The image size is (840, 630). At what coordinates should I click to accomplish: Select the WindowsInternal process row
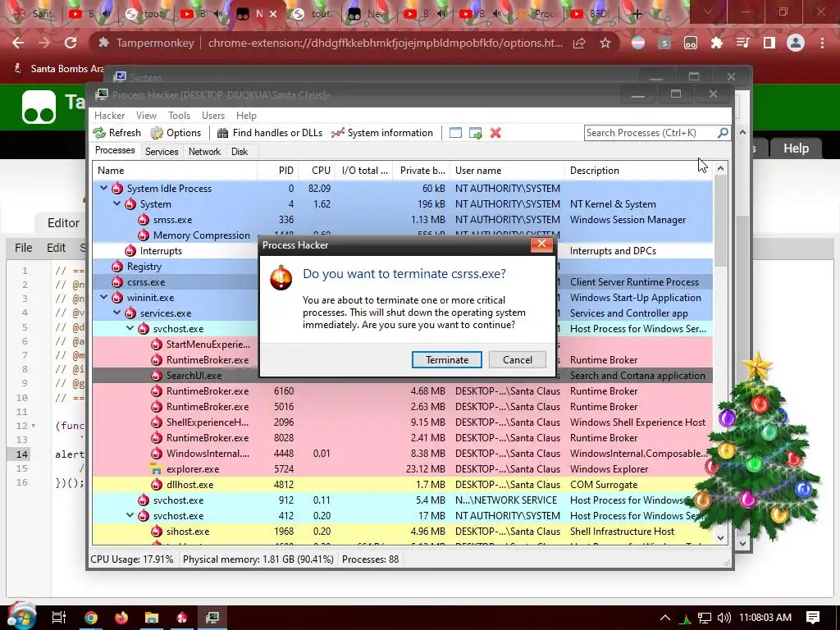(x=402, y=453)
